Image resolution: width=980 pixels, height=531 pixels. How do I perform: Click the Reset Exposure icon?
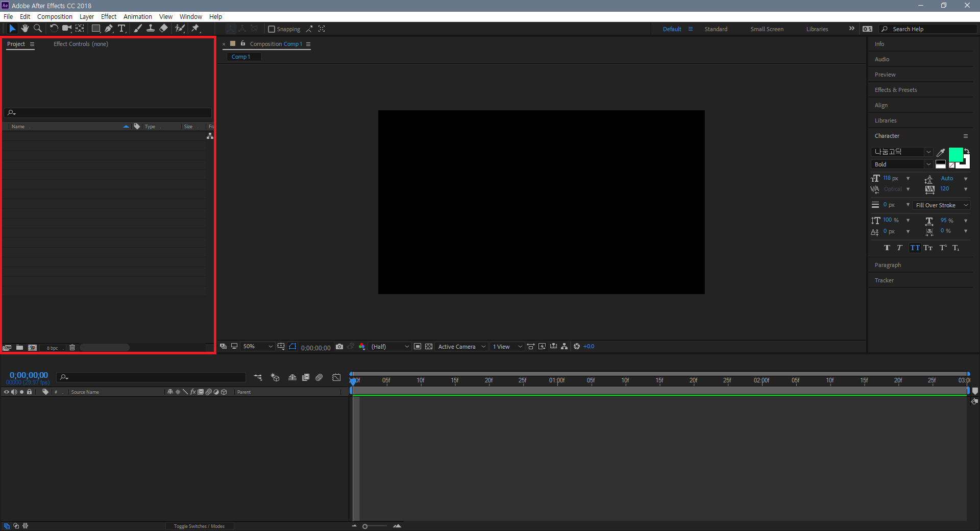pyautogui.click(x=577, y=347)
